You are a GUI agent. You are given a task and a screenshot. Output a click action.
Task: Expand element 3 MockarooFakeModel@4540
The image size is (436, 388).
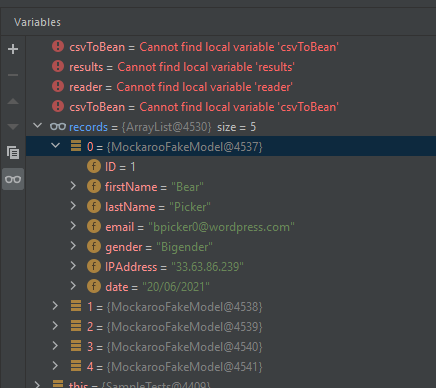tap(55, 346)
